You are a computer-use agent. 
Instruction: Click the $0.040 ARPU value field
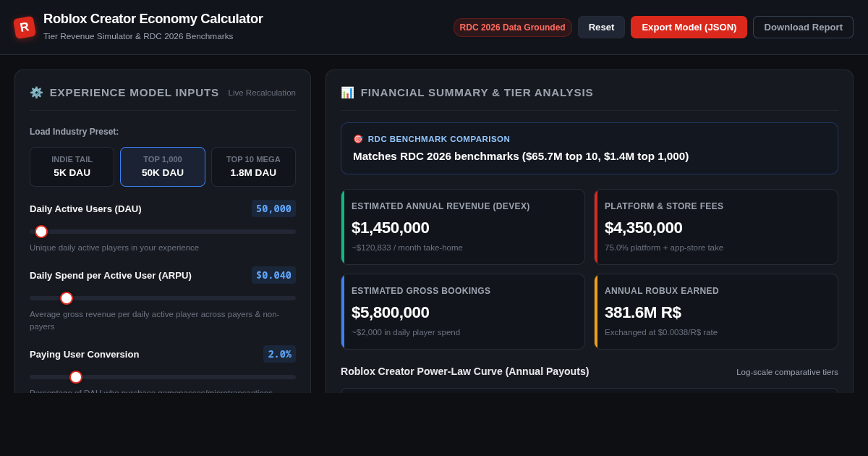point(273,275)
